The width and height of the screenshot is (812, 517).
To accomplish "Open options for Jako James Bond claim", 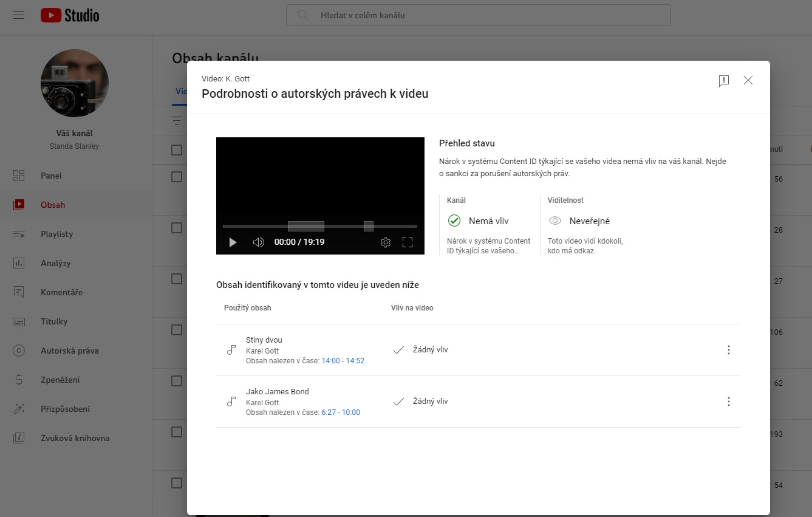I will 729,402.
